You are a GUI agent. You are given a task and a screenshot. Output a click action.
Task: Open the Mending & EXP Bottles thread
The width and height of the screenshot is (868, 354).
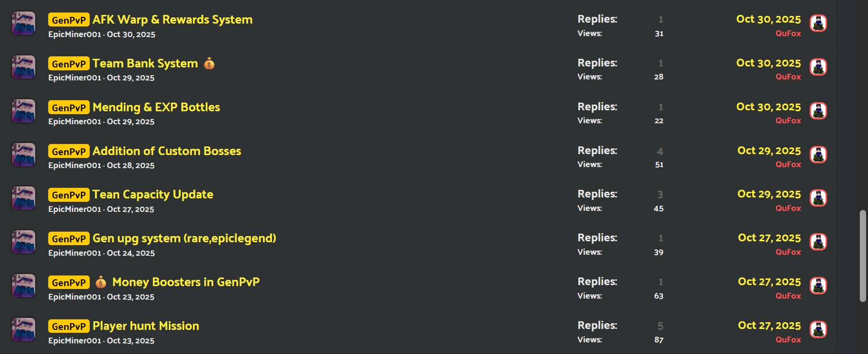[156, 107]
